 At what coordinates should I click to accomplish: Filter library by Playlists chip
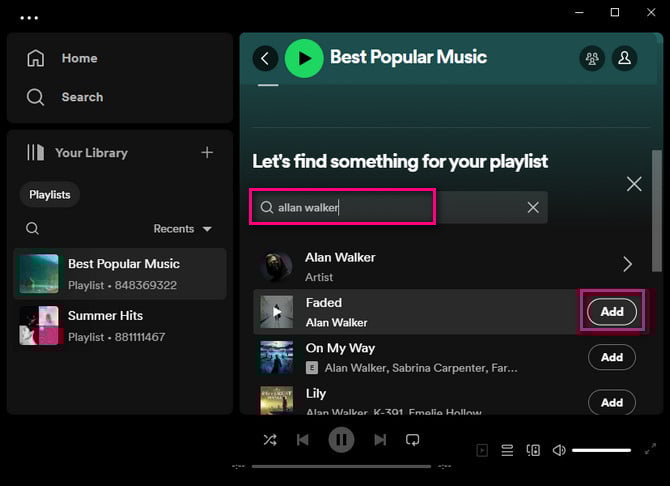[50, 194]
